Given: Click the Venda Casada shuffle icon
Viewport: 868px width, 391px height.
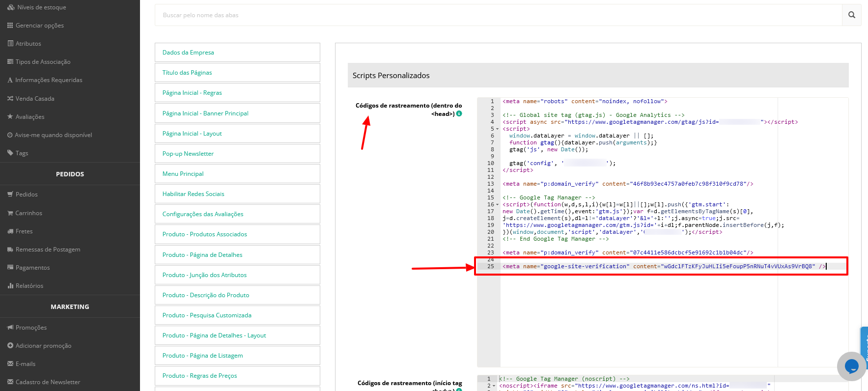Looking at the screenshot, I should point(10,99).
